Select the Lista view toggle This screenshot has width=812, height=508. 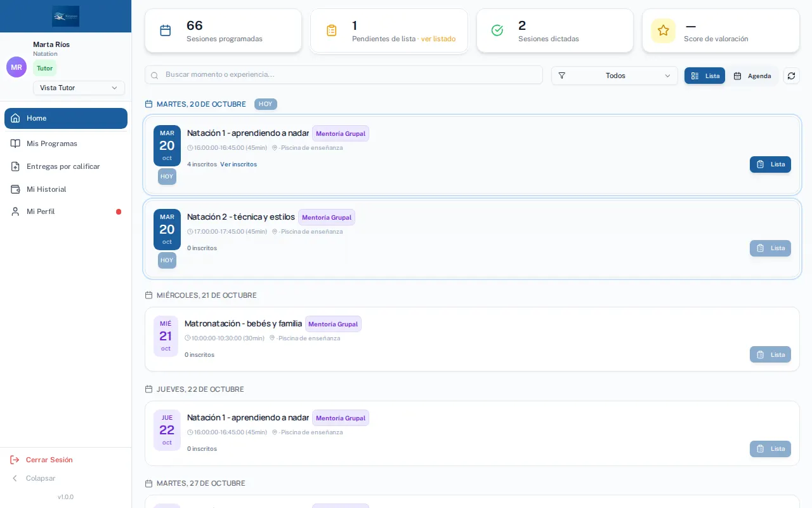pyautogui.click(x=705, y=76)
